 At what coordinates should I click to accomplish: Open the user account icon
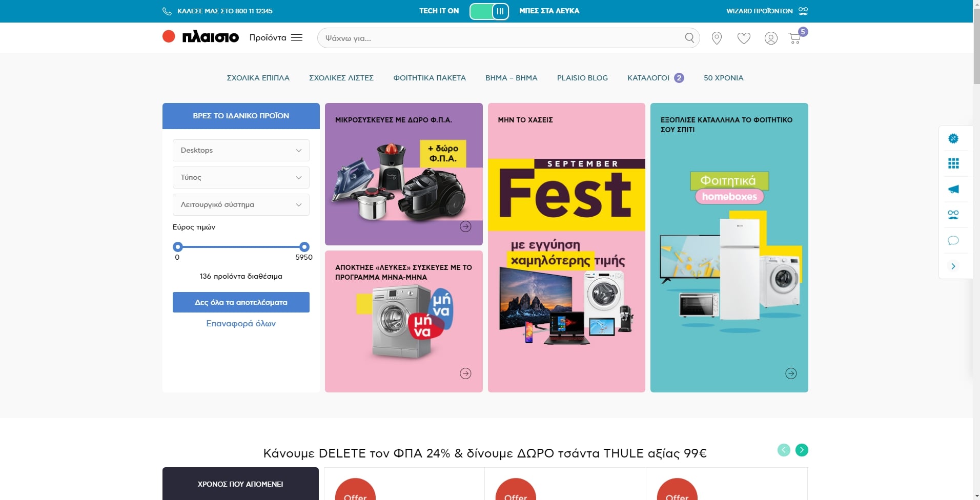[x=771, y=38]
